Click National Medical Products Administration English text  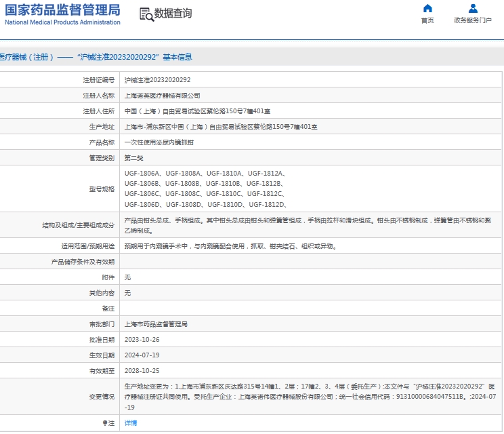pos(63,22)
